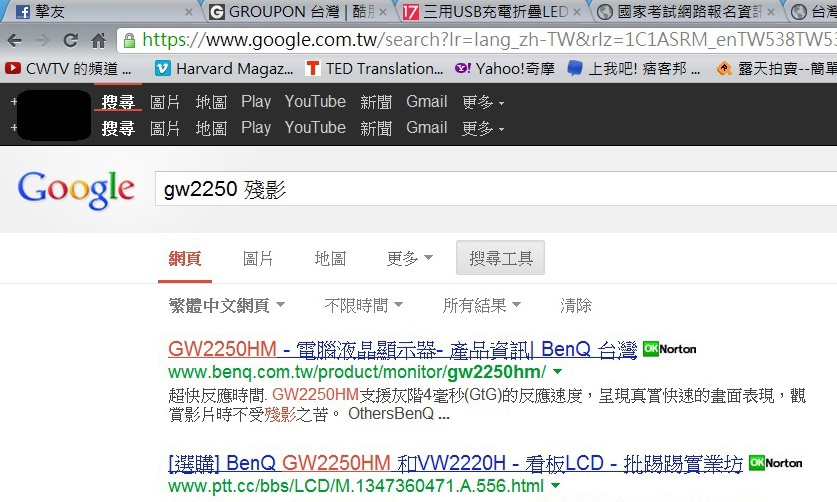Toggle the 搜尋工具 button
Image resolution: width=837 pixels, height=502 pixels.
(500, 258)
